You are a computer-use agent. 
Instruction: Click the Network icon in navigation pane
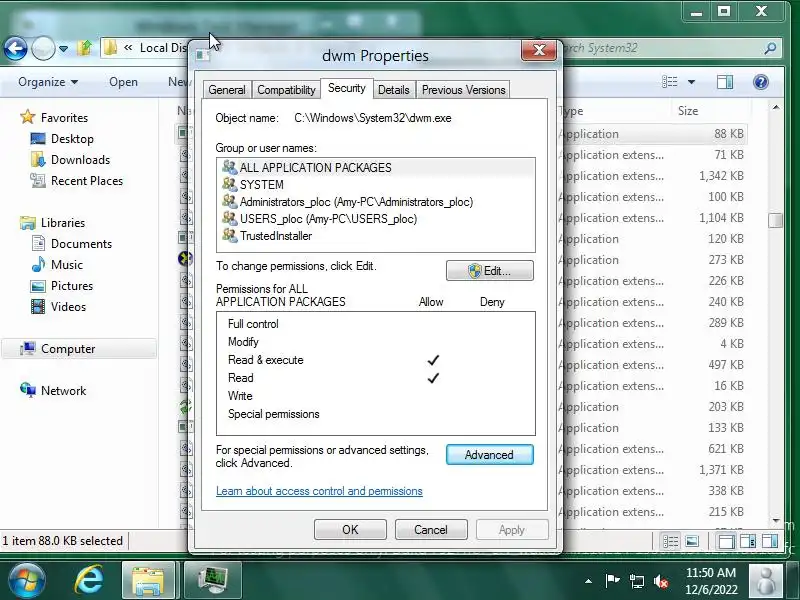click(28, 390)
